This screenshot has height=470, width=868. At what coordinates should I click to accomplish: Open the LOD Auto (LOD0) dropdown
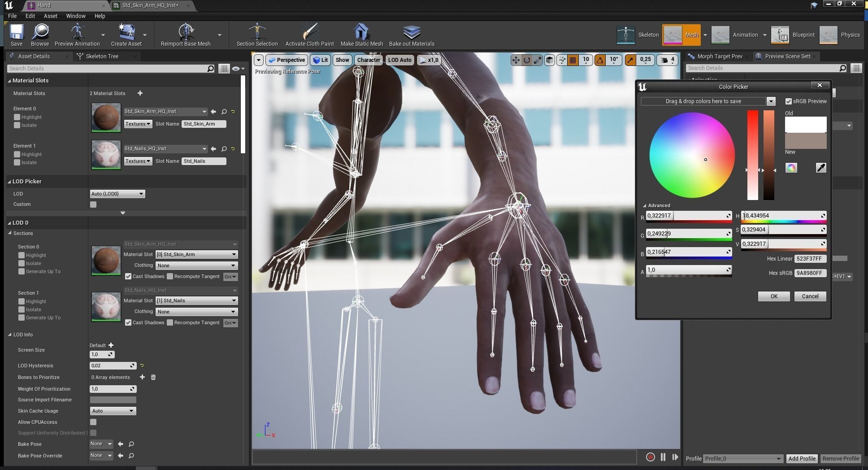[x=117, y=193]
